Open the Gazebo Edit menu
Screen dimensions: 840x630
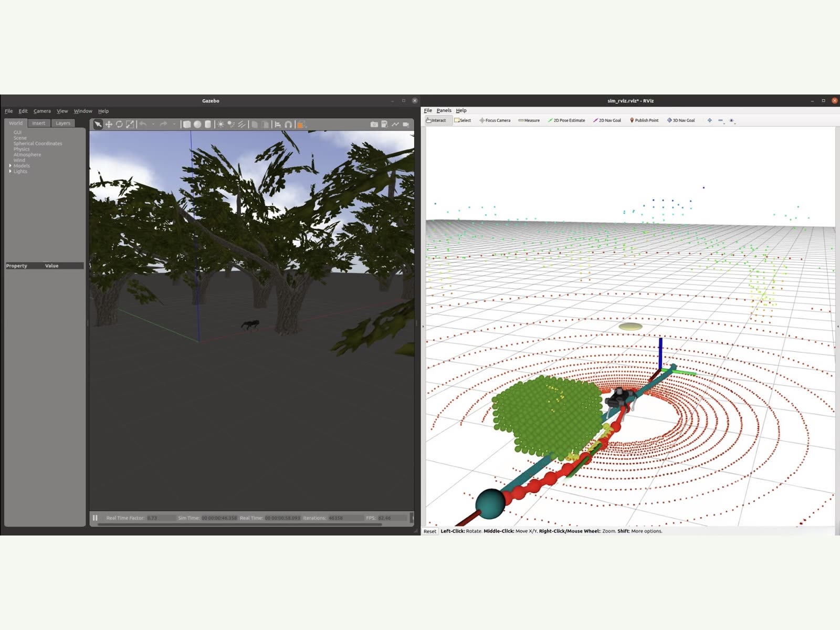pyautogui.click(x=23, y=111)
